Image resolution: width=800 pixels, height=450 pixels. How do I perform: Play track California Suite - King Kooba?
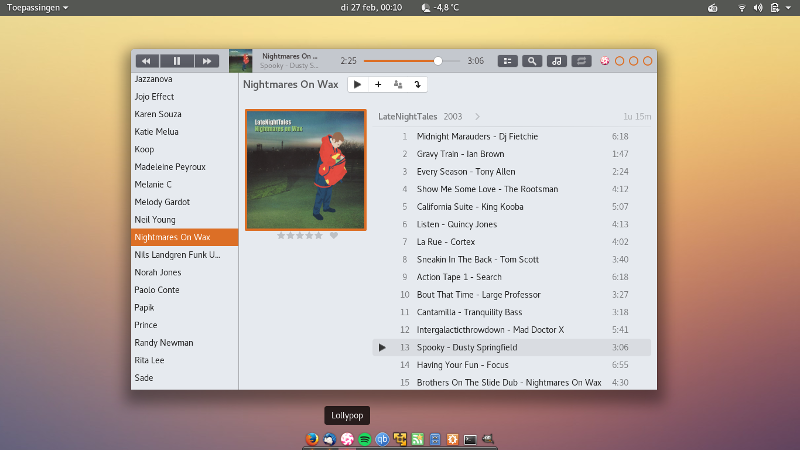click(x=512, y=207)
